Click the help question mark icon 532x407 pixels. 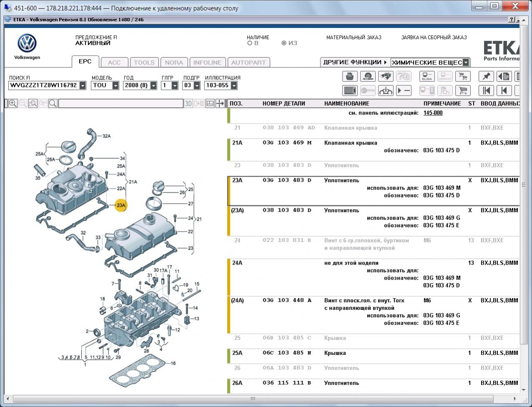pyautogui.click(x=512, y=20)
